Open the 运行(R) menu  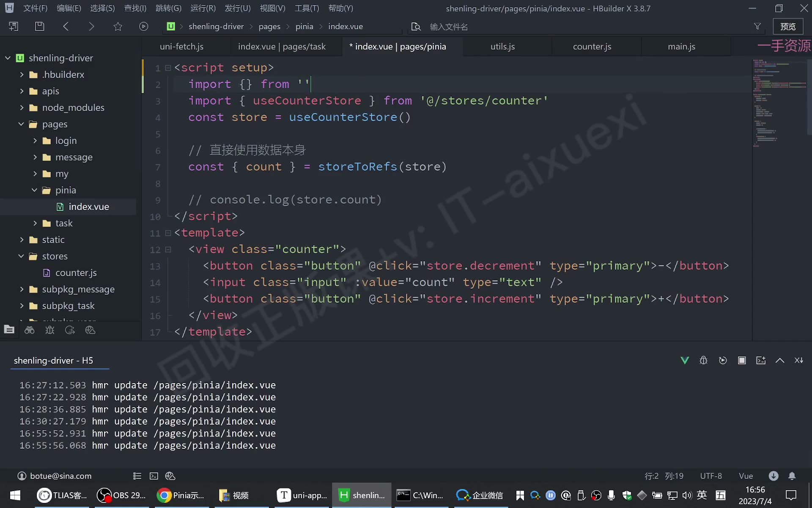pyautogui.click(x=203, y=8)
